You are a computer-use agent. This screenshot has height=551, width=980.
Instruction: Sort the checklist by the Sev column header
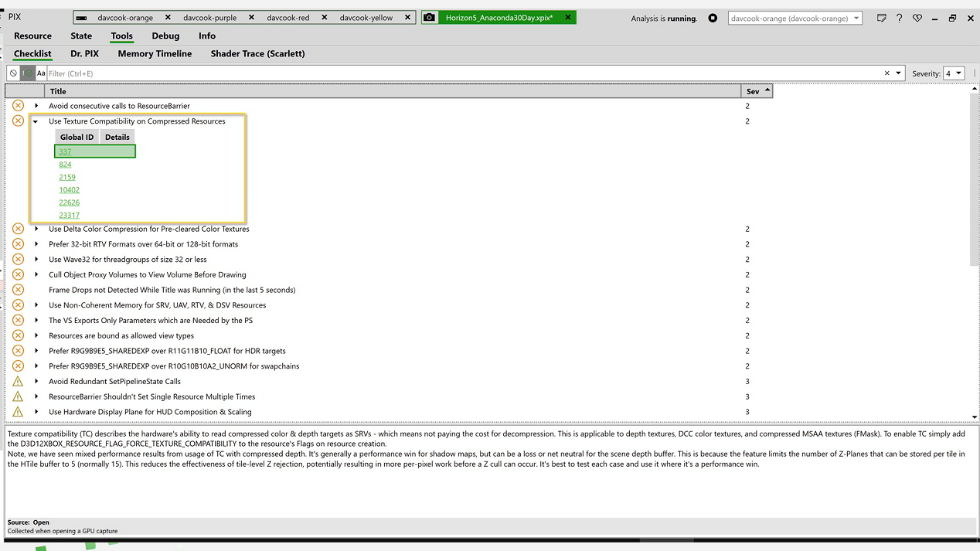click(x=757, y=91)
